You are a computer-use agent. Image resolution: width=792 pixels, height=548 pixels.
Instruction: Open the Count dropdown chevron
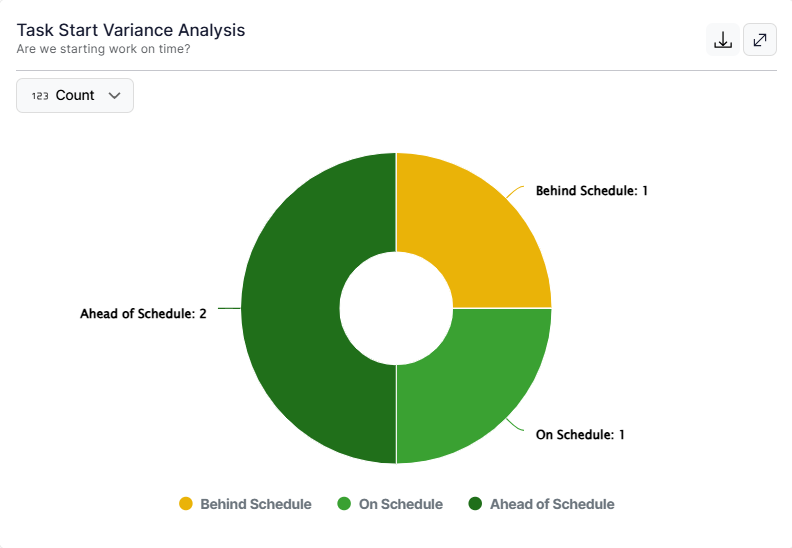tap(114, 96)
